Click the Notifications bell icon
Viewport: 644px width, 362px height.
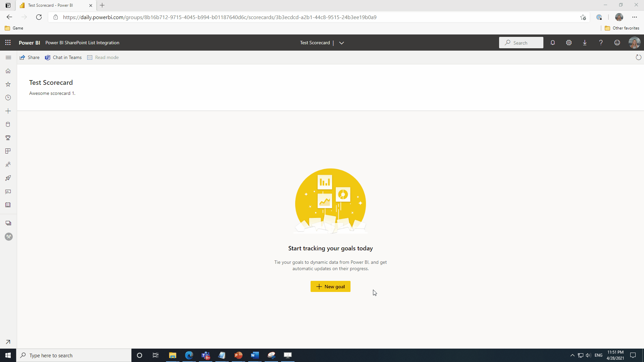point(552,43)
